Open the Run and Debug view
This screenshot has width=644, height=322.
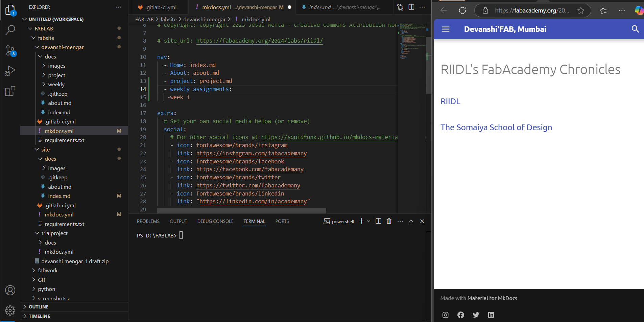click(10, 71)
